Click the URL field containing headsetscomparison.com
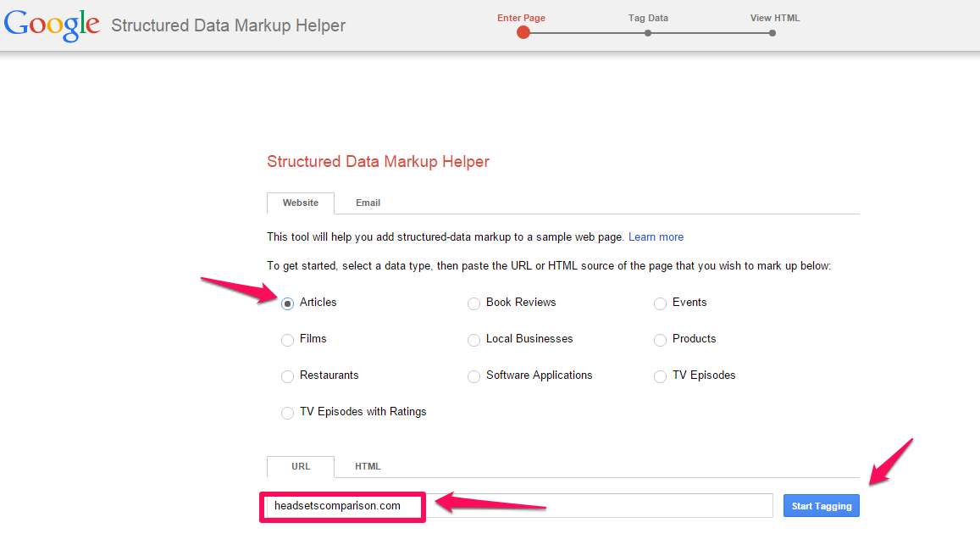Image resolution: width=980 pixels, height=545 pixels. [519, 505]
